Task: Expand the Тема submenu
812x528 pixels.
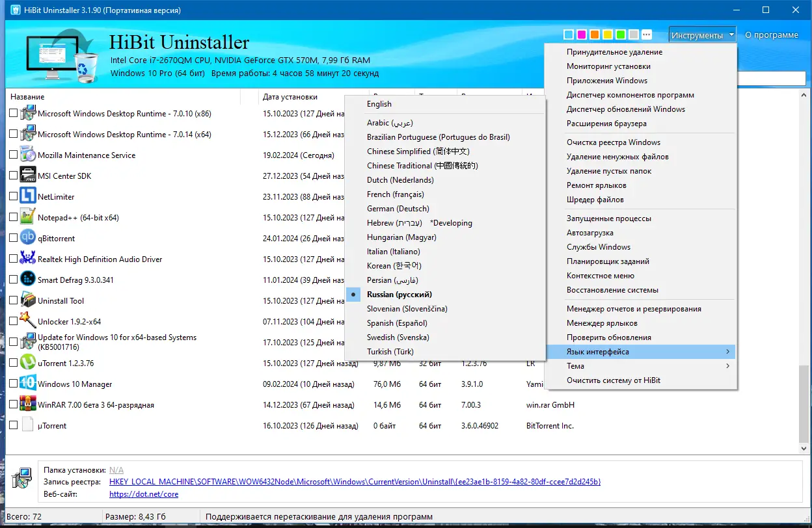Action: 641,366
